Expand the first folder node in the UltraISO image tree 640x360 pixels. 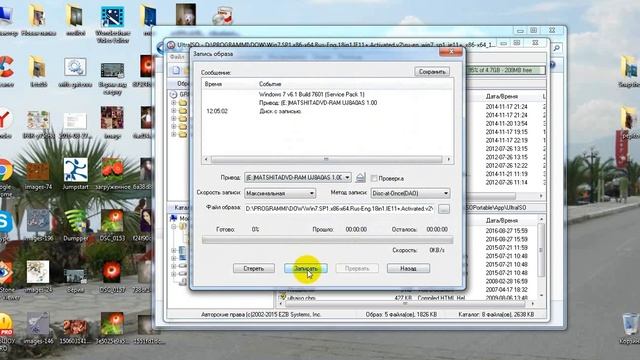pos(173,102)
